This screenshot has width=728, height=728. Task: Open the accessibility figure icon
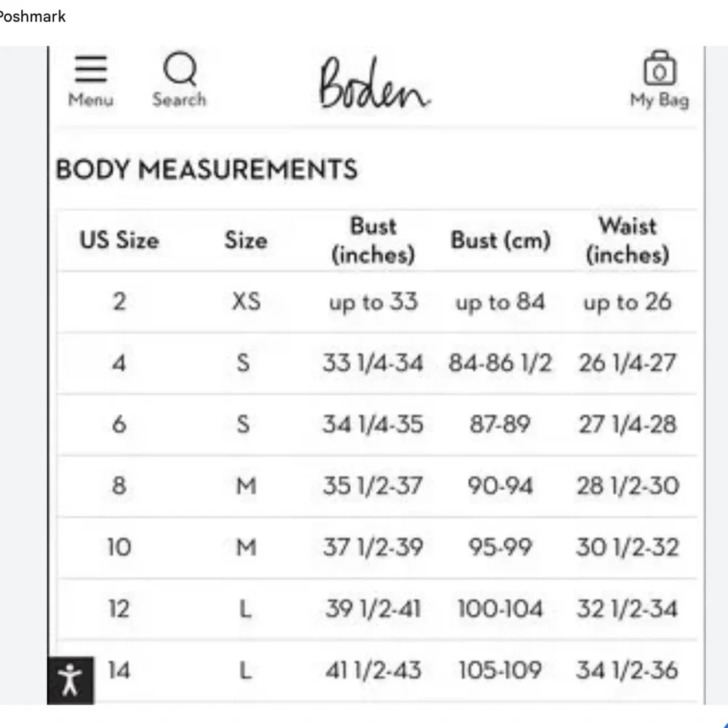[x=71, y=681]
